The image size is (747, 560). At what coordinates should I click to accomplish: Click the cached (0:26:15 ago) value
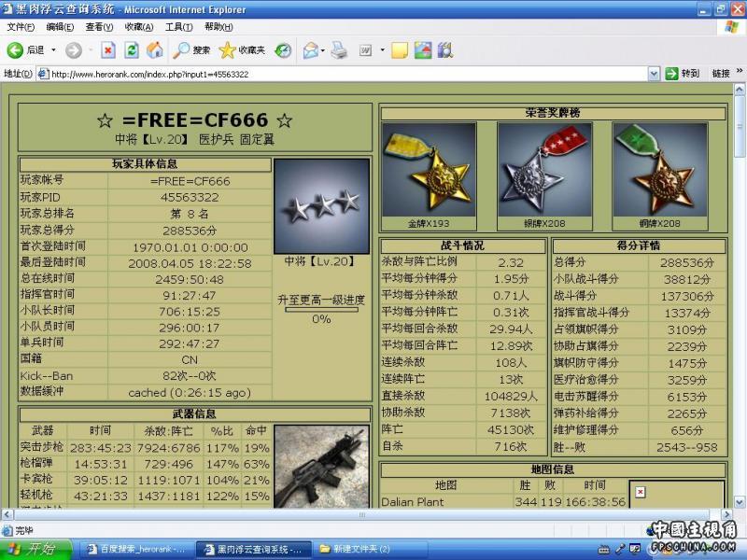tap(190, 393)
